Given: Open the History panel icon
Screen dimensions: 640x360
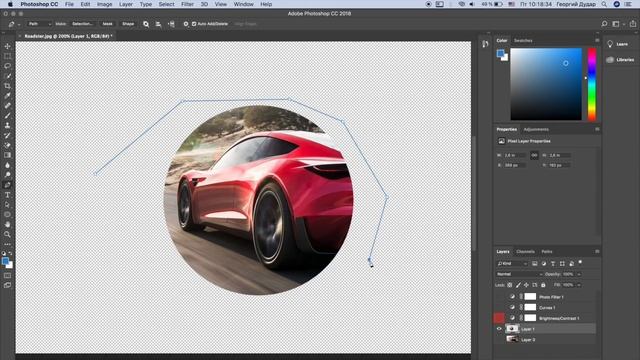Looking at the screenshot, I should pyautogui.click(x=485, y=44).
